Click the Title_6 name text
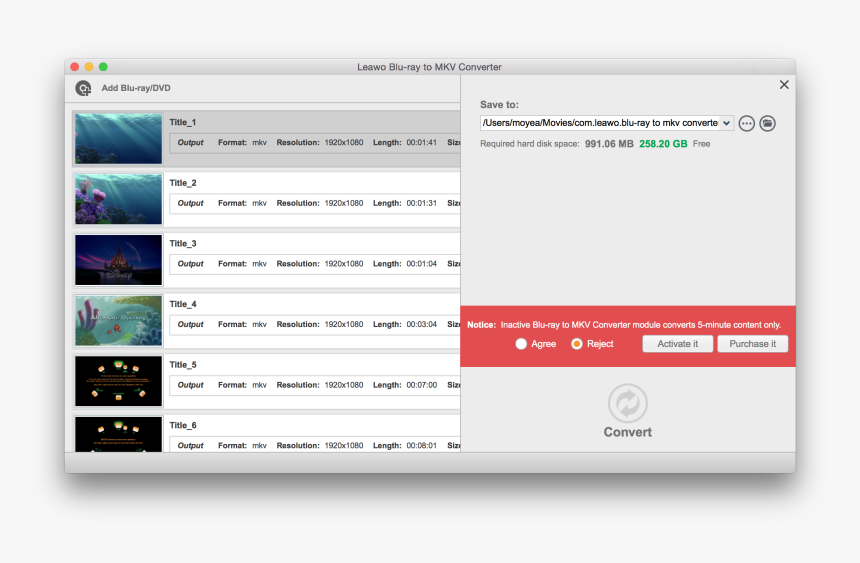This screenshot has width=860, height=563. (x=183, y=425)
